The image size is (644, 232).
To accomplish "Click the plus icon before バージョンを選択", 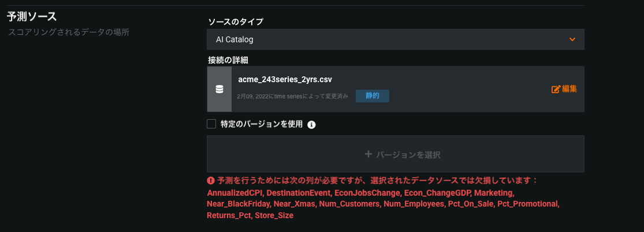I will pos(368,154).
